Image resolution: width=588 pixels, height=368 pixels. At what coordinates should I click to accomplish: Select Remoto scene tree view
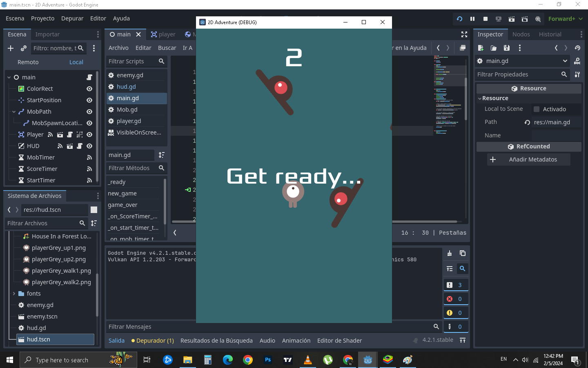28,62
